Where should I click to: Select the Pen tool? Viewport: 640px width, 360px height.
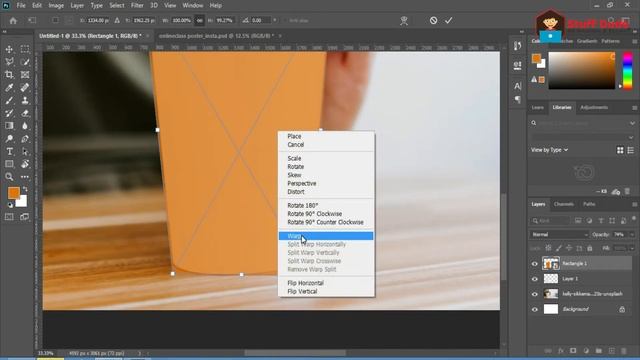pyautogui.click(x=25, y=139)
